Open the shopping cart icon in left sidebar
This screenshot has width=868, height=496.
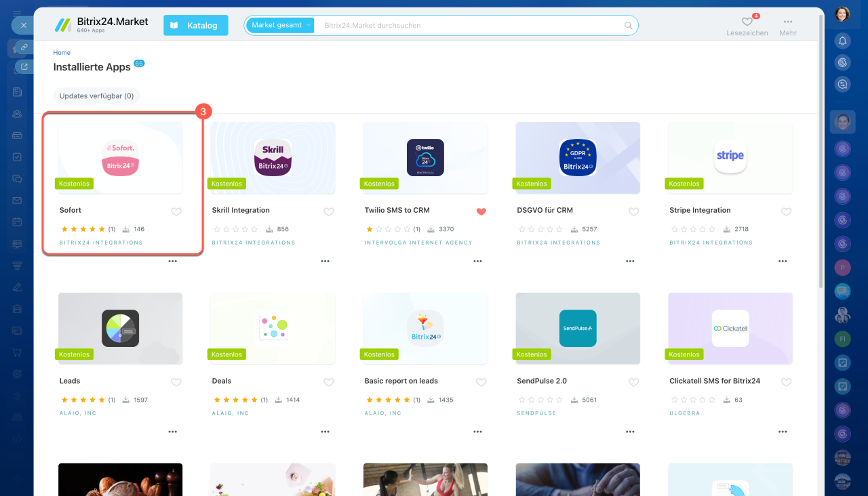coord(17,352)
